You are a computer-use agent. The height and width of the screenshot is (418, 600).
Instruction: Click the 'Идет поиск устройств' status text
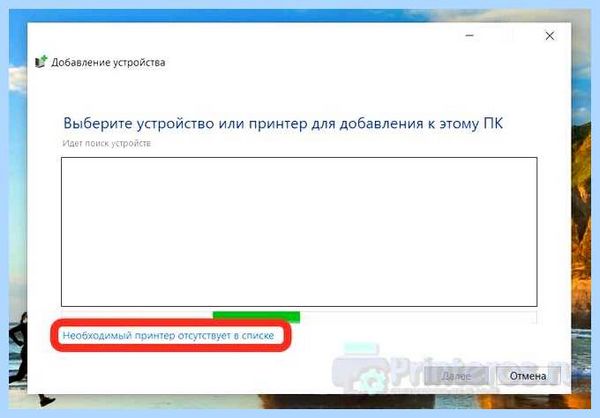[x=107, y=143]
